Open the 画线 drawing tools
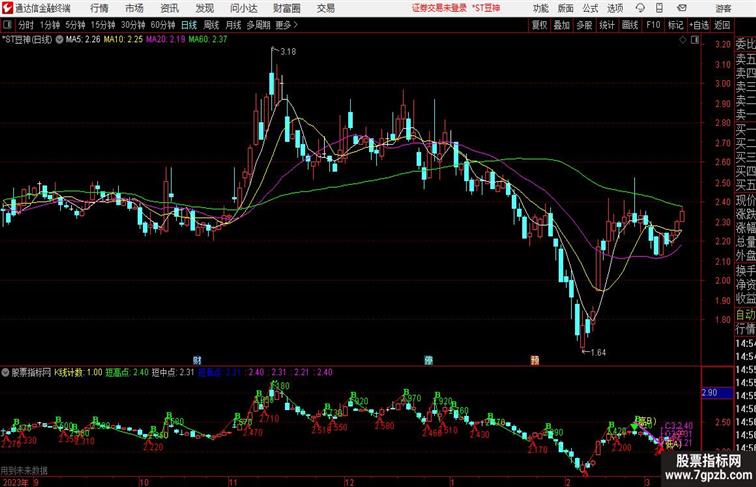 pos(630,25)
